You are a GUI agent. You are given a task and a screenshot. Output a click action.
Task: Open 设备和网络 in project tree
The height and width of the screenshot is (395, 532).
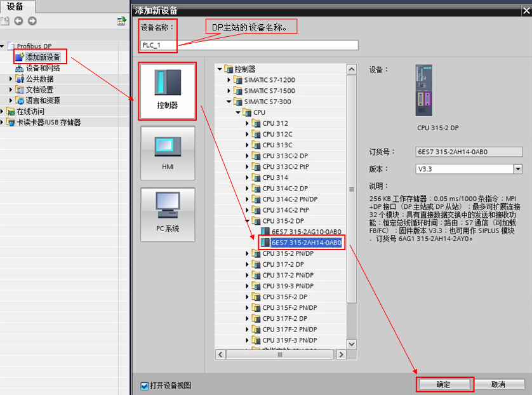tap(43, 68)
